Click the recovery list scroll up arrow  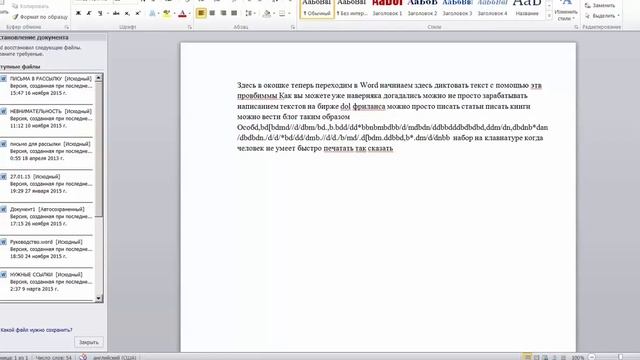click(x=99, y=78)
